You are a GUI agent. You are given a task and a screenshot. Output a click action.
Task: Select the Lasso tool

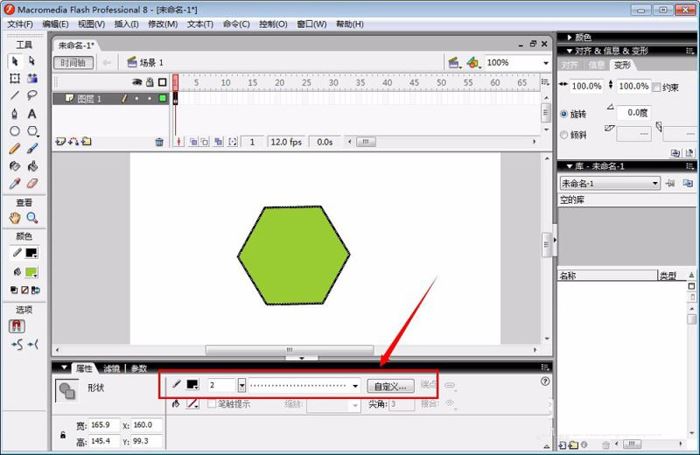pos(32,95)
